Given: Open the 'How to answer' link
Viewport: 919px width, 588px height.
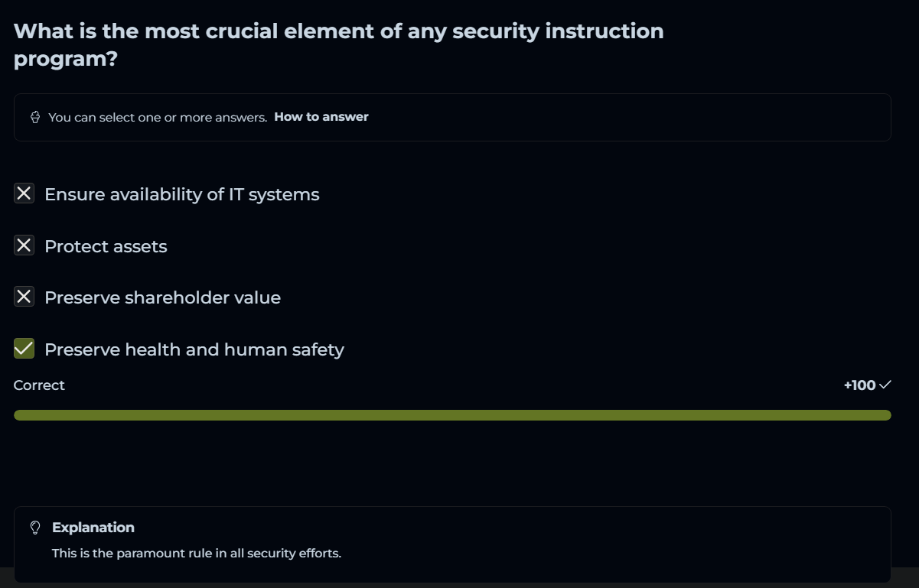Looking at the screenshot, I should [321, 117].
